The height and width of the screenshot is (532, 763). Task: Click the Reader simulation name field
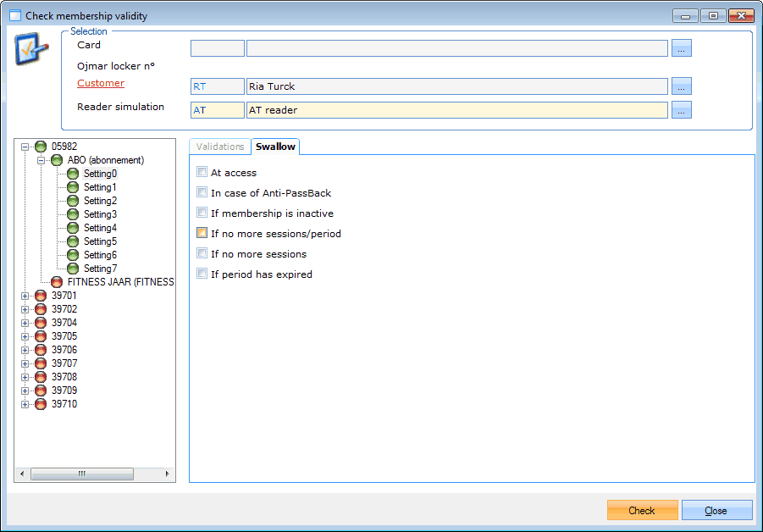click(x=456, y=110)
